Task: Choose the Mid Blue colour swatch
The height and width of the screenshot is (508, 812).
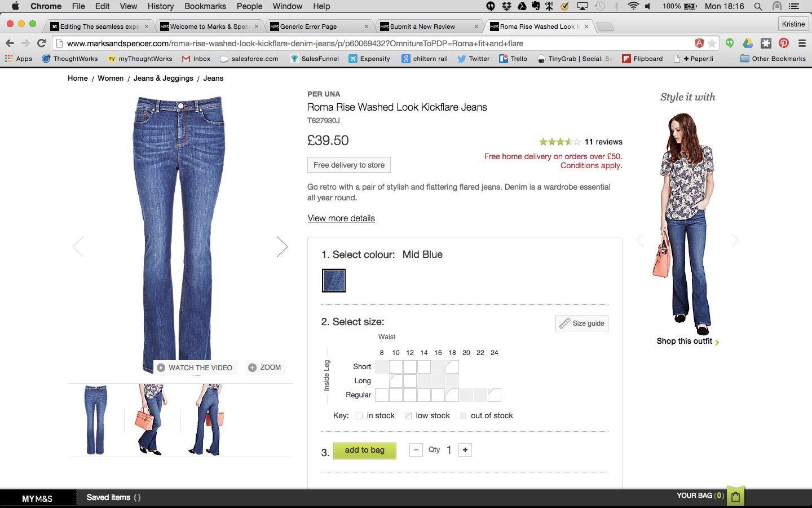Action: click(x=334, y=281)
